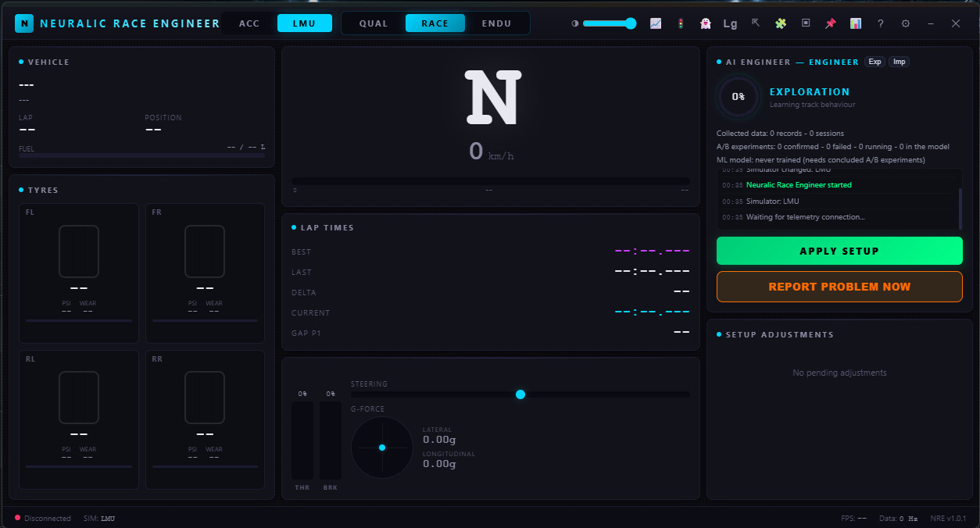Click the RR tyre graphic
Screen dimensions: 980x528
[205, 398]
